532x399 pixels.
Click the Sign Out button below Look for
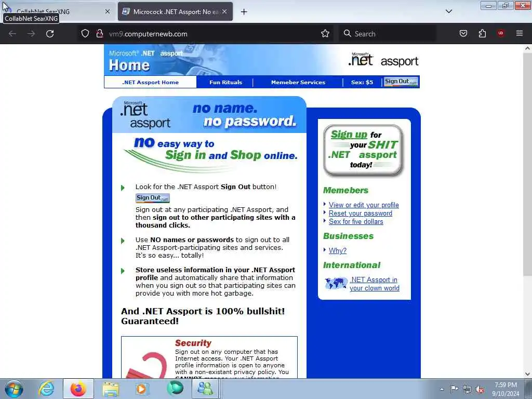click(x=153, y=198)
